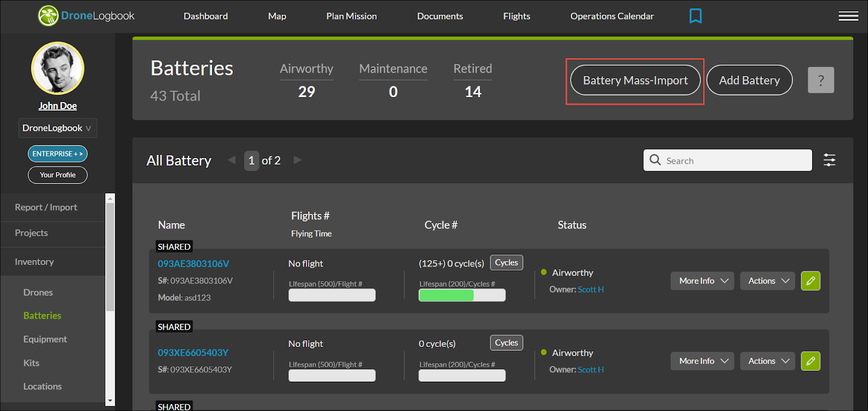
Task: Select Equipment in sidebar
Action: [x=45, y=339]
